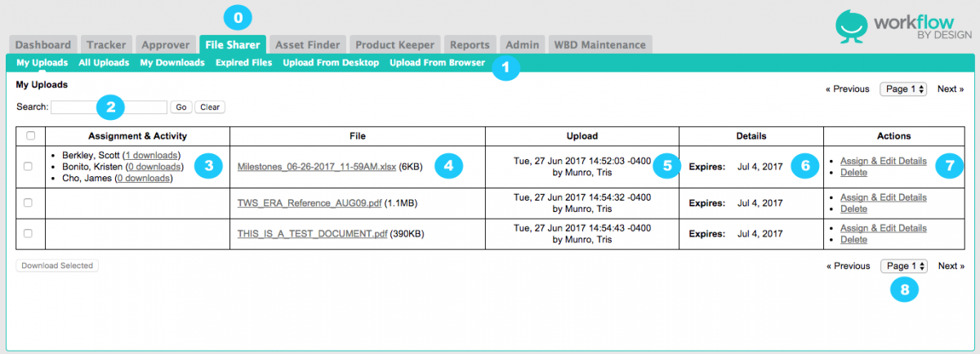Click Expires Jul 4, 2017 in Milestones row
The image size is (980, 354).
pos(736,166)
